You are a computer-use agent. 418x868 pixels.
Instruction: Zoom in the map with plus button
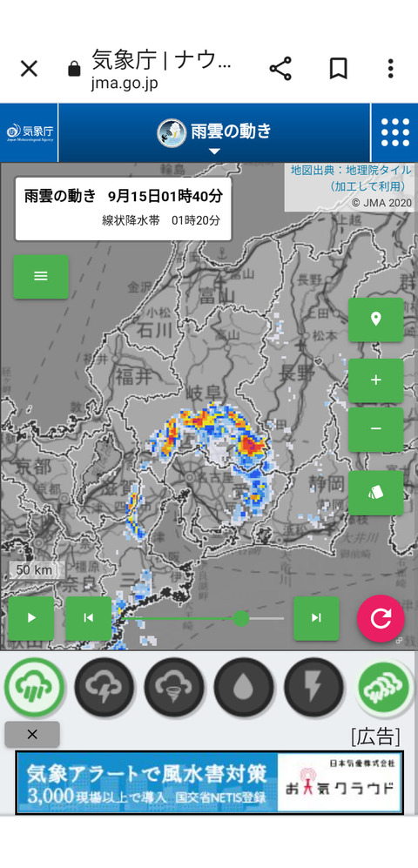pos(376,380)
